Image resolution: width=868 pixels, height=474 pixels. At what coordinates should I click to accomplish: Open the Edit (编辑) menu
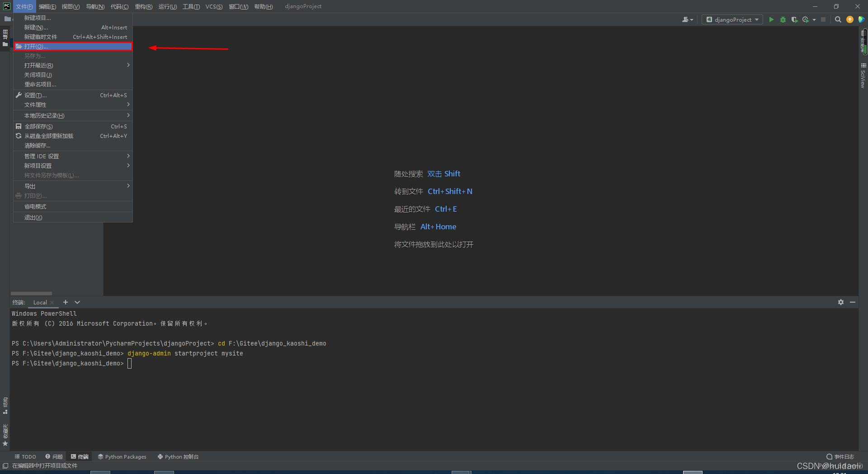click(x=47, y=6)
